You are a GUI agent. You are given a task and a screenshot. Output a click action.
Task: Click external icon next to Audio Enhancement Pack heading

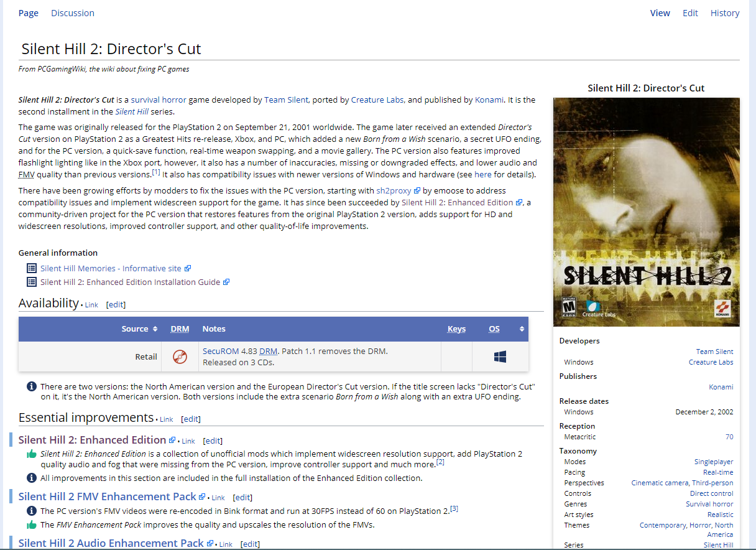click(210, 543)
